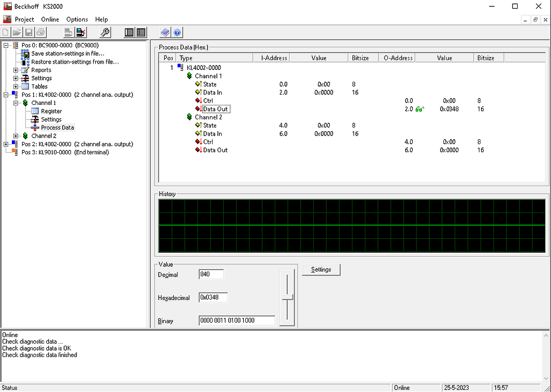551x392 pixels.
Task: Click inside the Decimal value field
Action: [x=210, y=274]
